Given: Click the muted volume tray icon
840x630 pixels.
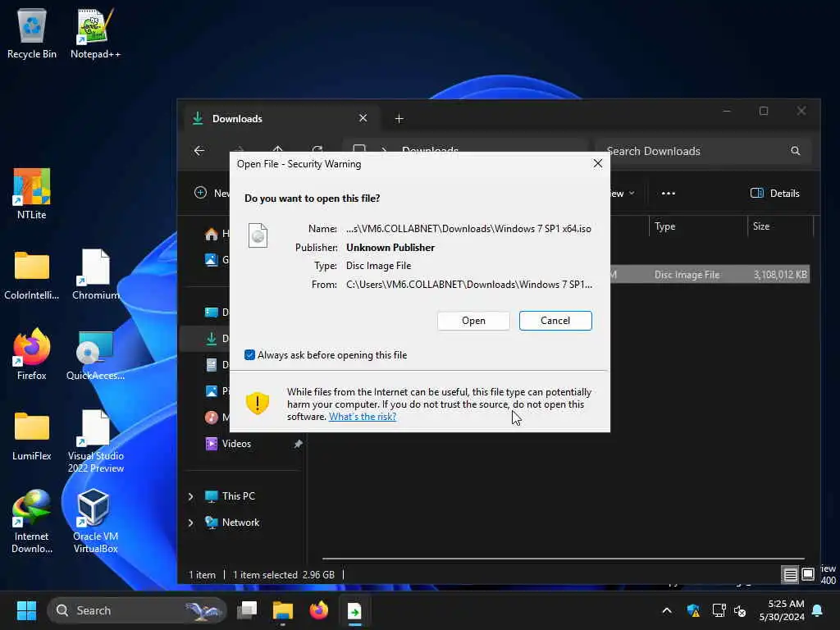Looking at the screenshot, I should point(740,610).
